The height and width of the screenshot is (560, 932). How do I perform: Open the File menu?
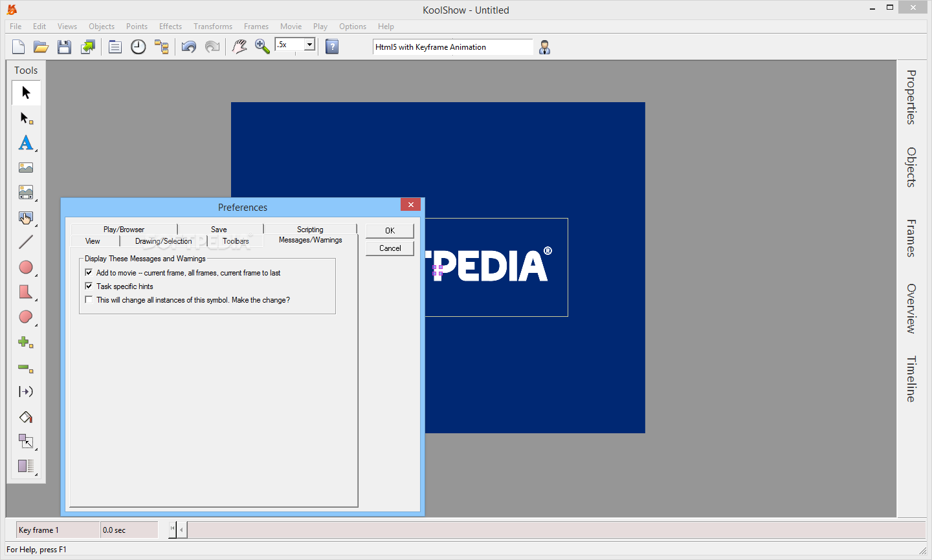(x=16, y=27)
